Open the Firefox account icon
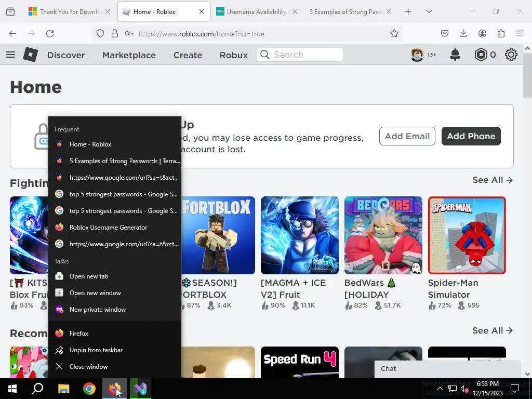The image size is (532, 399). point(482,33)
